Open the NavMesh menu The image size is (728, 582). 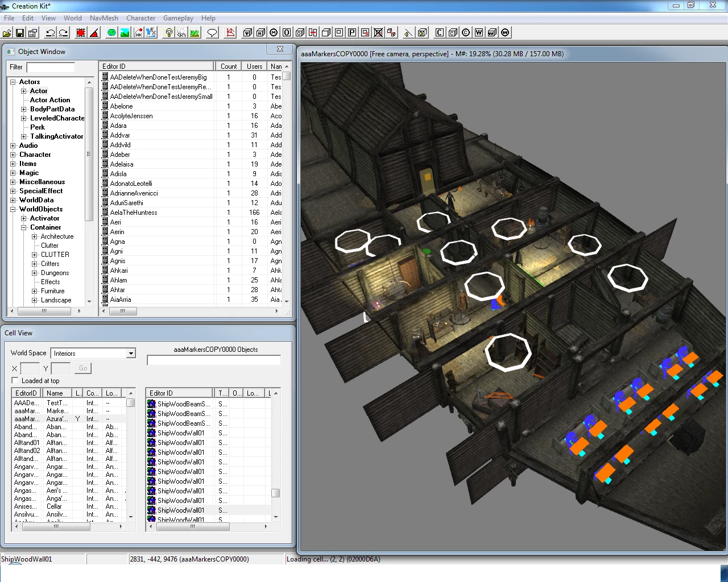click(x=103, y=18)
